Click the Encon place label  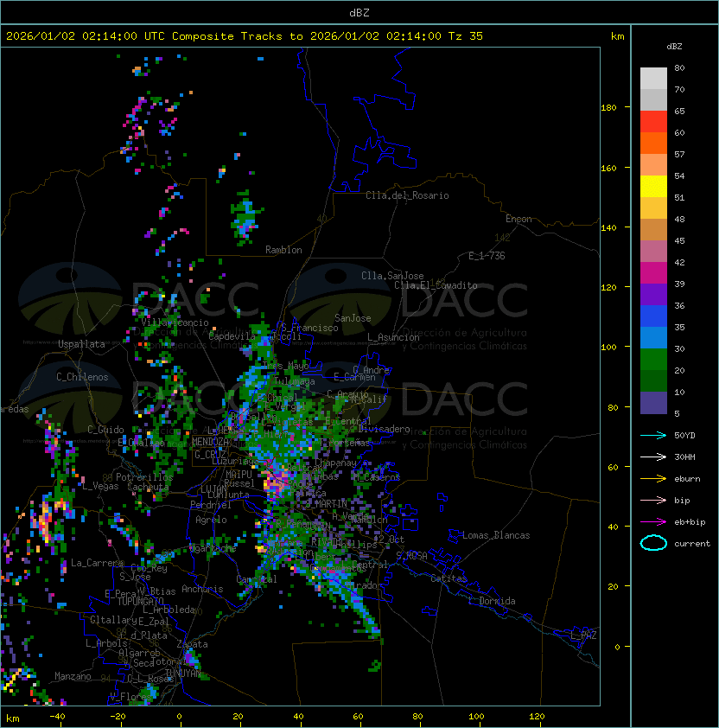coord(519,219)
